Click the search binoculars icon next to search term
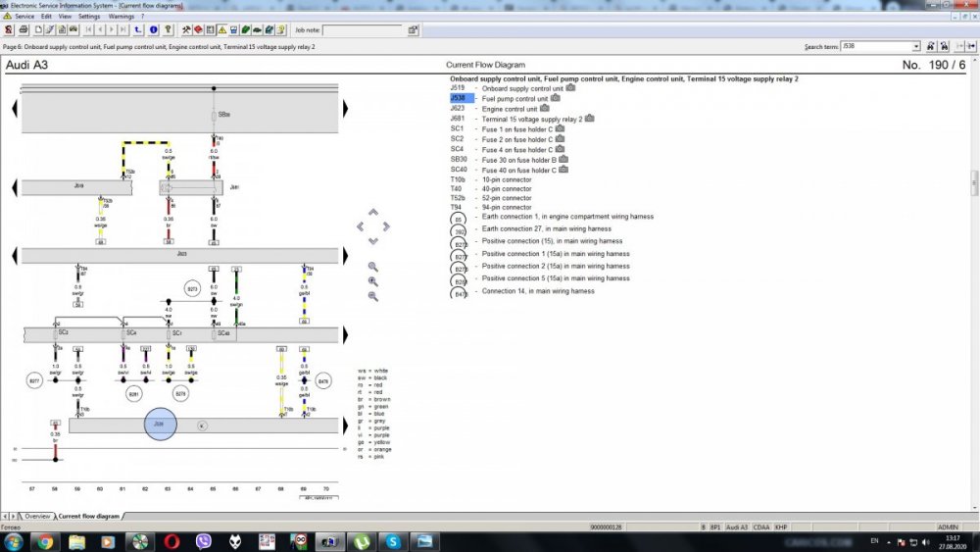This screenshot has width=980, height=552. [930, 46]
